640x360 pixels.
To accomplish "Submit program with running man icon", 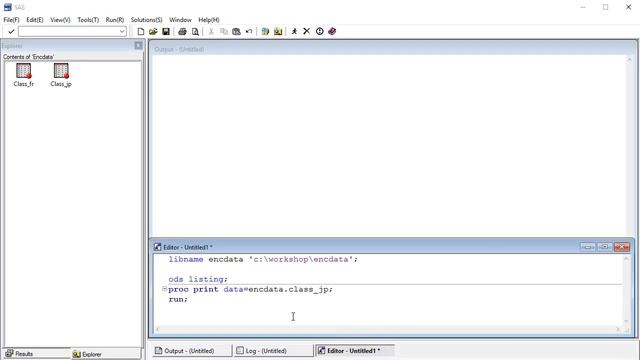I will (294, 31).
